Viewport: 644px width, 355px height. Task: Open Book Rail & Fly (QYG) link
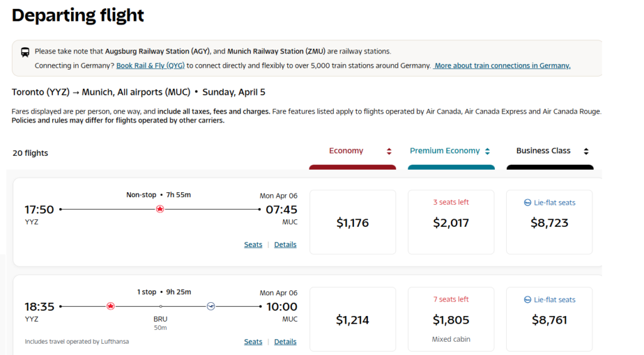coord(151,66)
